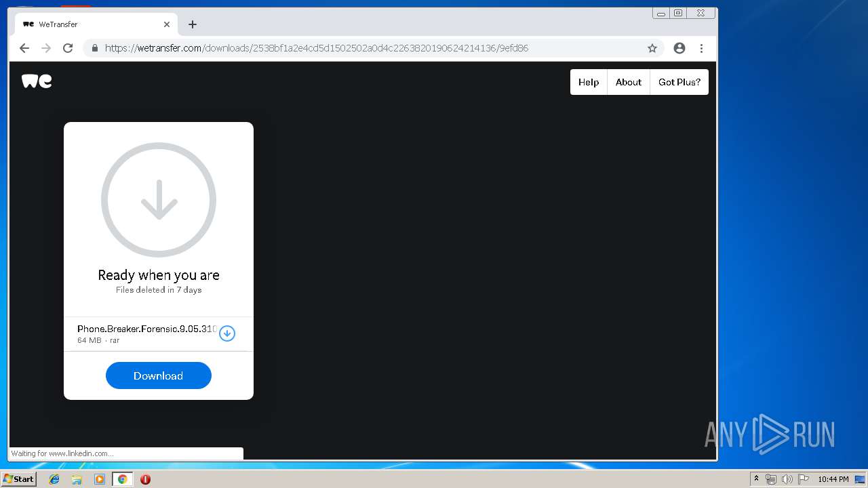868x488 pixels.
Task: Click the large circular download arrow graphic
Action: coord(159,200)
